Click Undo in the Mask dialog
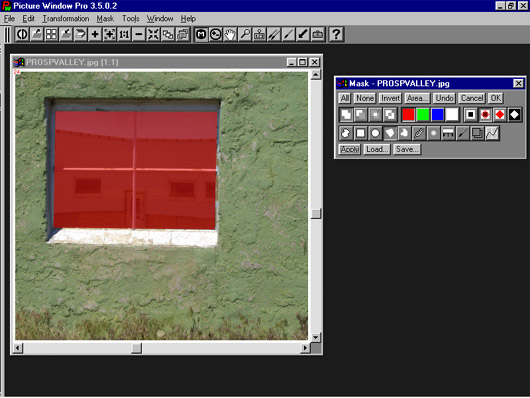 tap(444, 98)
